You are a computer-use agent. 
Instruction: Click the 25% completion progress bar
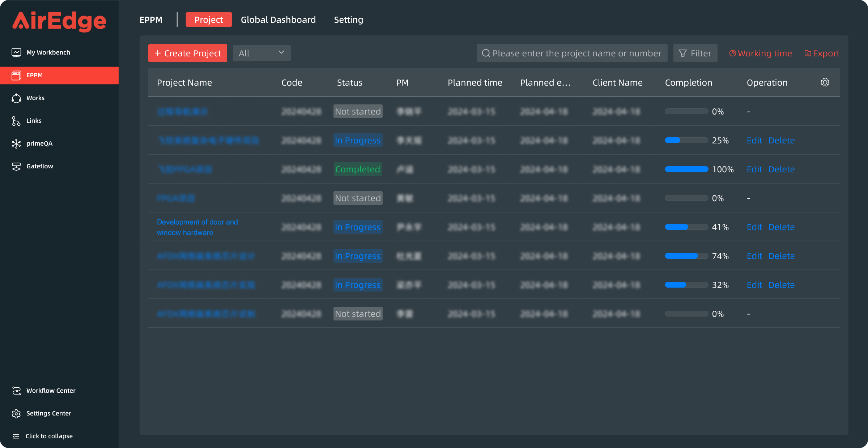tap(686, 140)
